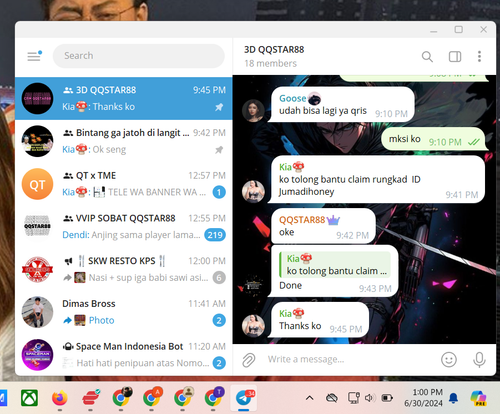Click the 3D QQSTAR88 chat avatar
This screenshot has width=500, height=414.
click(37, 99)
